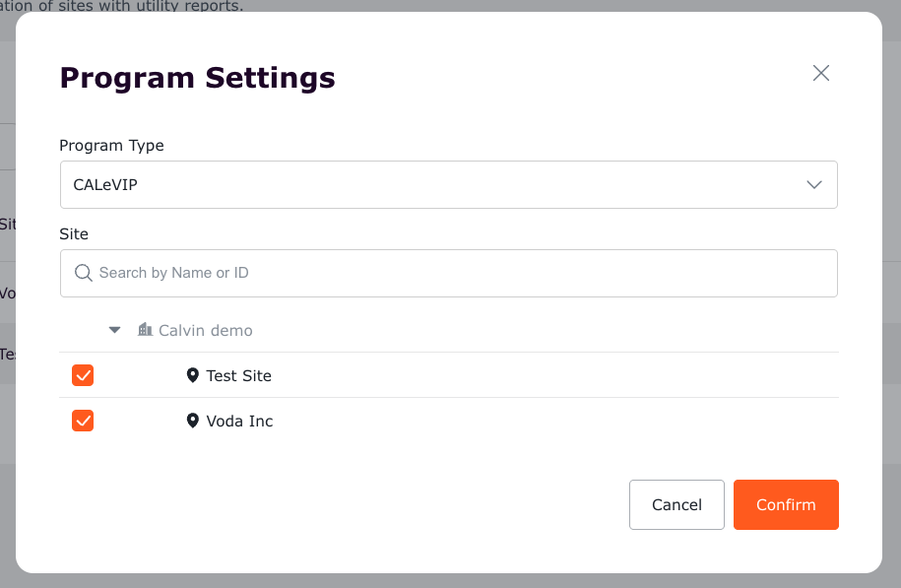This screenshot has width=901, height=588.
Task: Click the downward triangle before Calvin demo
Action: pyautogui.click(x=114, y=330)
